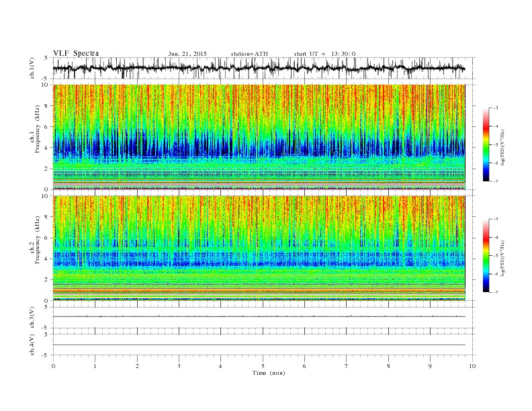This screenshot has width=532, height=411.
Task: Click the time axis tick label '7'
Action: click(x=347, y=366)
